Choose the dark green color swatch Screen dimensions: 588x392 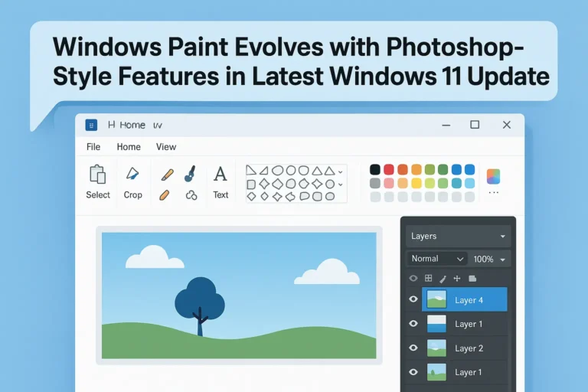click(443, 169)
